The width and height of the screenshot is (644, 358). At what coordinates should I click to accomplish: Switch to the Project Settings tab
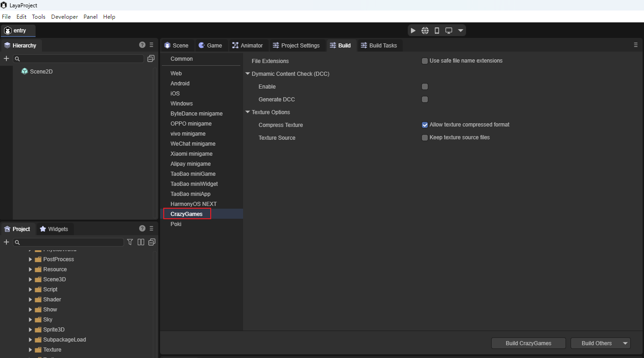tap(296, 46)
